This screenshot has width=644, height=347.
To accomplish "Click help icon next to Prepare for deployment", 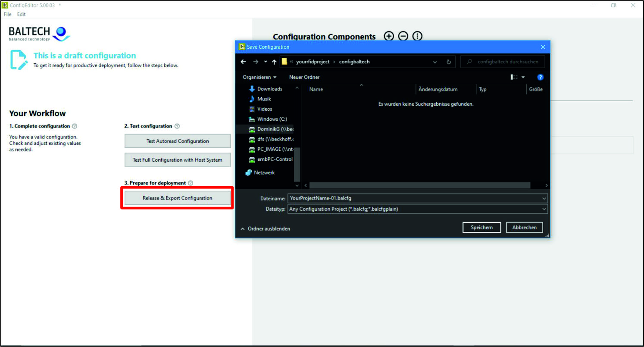I will [x=191, y=183].
